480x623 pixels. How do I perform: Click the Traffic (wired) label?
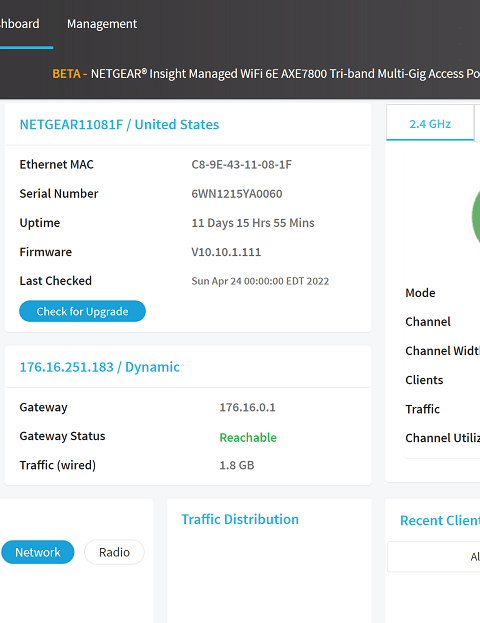(58, 465)
